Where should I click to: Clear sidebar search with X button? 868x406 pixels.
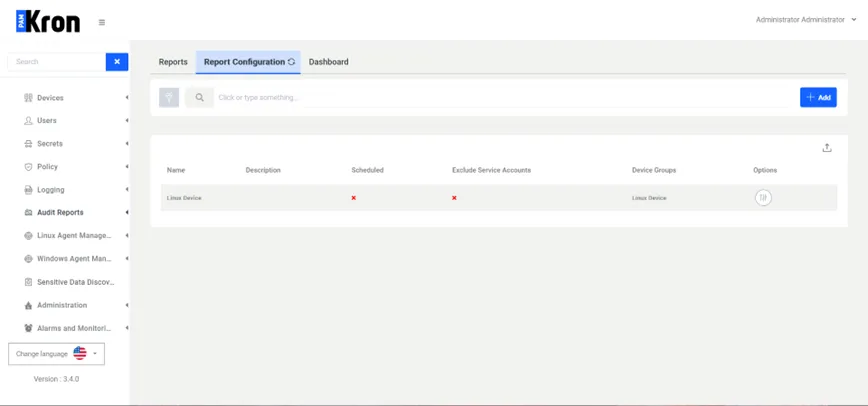pyautogui.click(x=117, y=62)
